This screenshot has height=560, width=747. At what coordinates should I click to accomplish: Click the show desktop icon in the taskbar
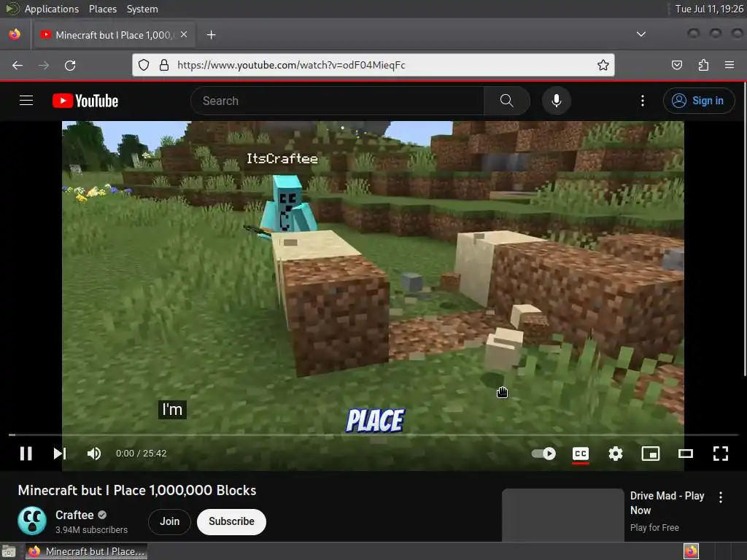point(9,552)
